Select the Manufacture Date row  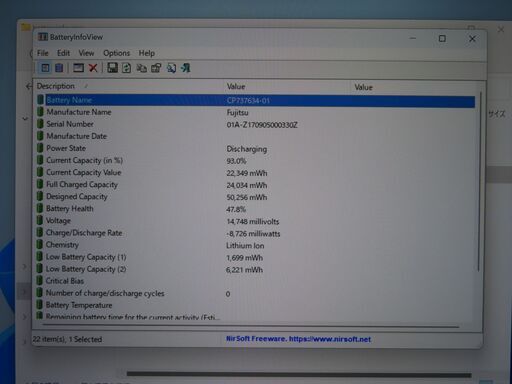pyautogui.click(x=255, y=136)
